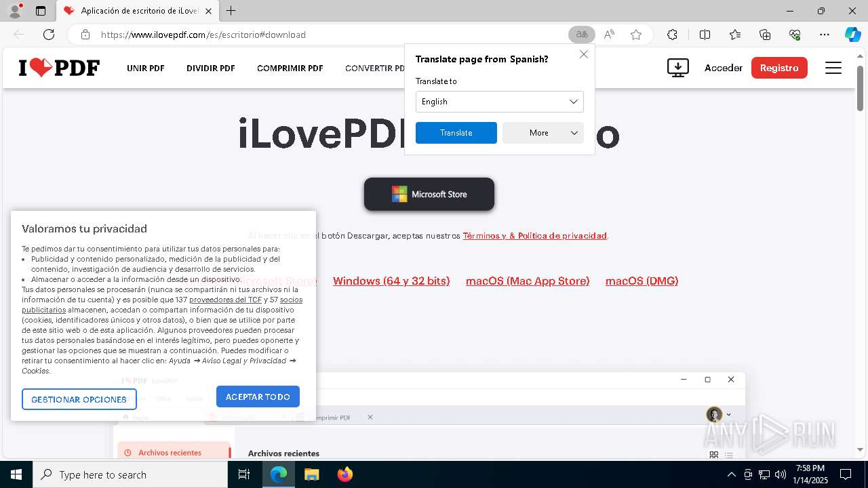Refresh the page

(x=49, y=35)
